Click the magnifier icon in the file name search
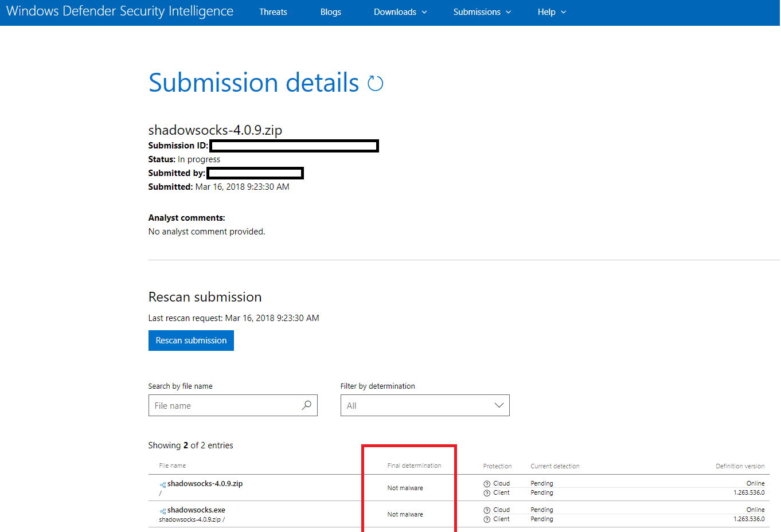Image resolution: width=781 pixels, height=532 pixels. 307,405
